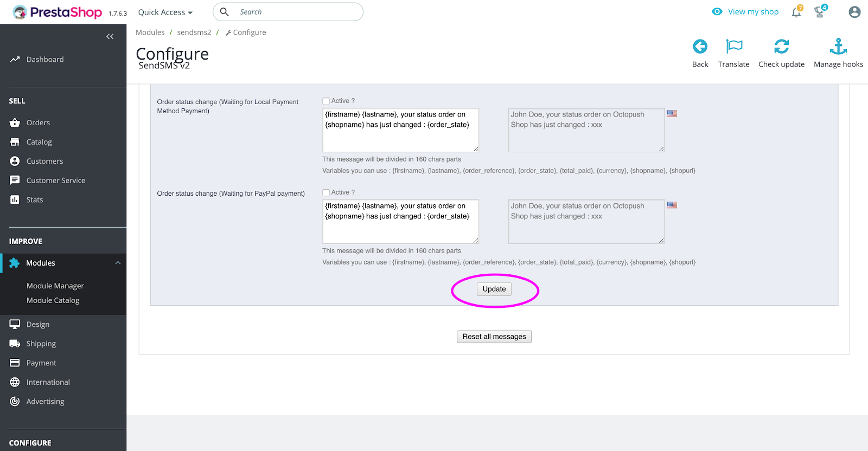The height and width of the screenshot is (451, 868).
Task: Enable Active for Local Payment status message
Action: coord(326,101)
